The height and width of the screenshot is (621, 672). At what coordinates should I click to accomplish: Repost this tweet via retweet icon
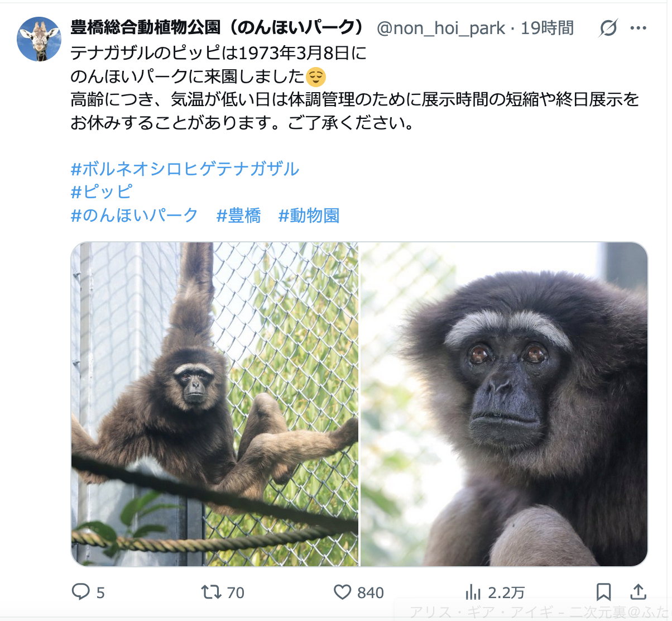tap(212, 592)
